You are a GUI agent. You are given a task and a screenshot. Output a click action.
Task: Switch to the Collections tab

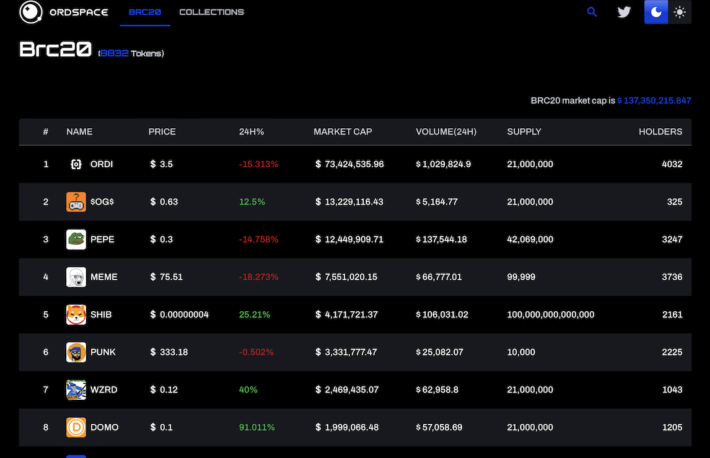[x=211, y=12]
